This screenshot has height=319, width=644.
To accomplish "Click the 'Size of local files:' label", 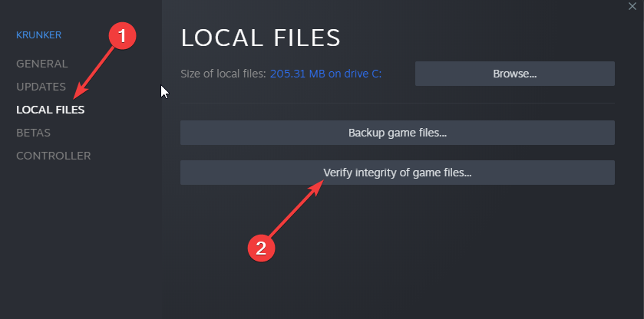I will click(223, 74).
